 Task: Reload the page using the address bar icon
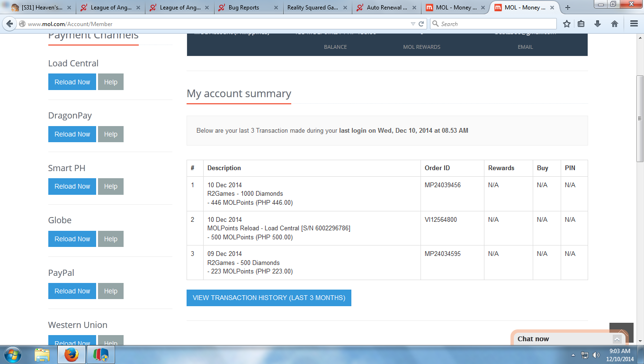tap(421, 24)
